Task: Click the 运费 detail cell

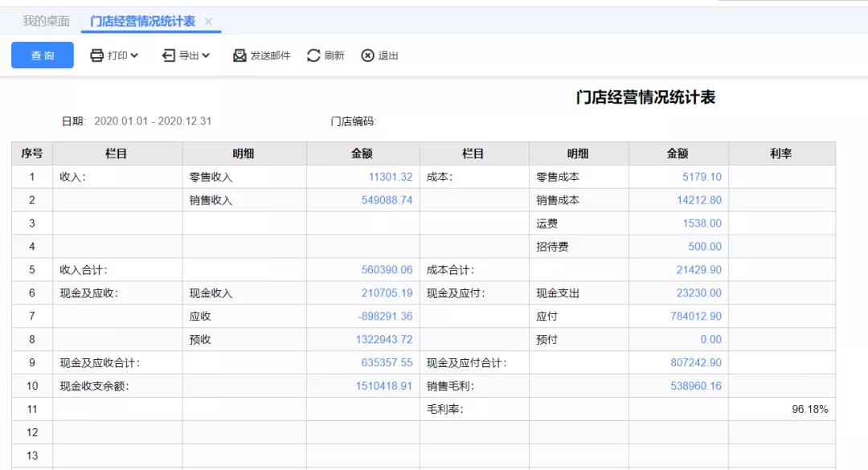Action: click(x=579, y=223)
